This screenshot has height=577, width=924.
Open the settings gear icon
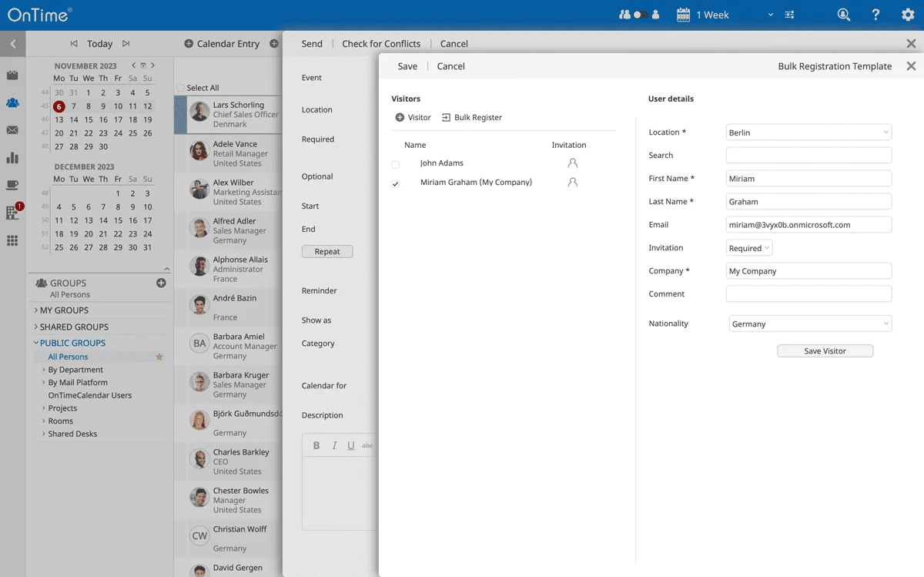(908, 15)
